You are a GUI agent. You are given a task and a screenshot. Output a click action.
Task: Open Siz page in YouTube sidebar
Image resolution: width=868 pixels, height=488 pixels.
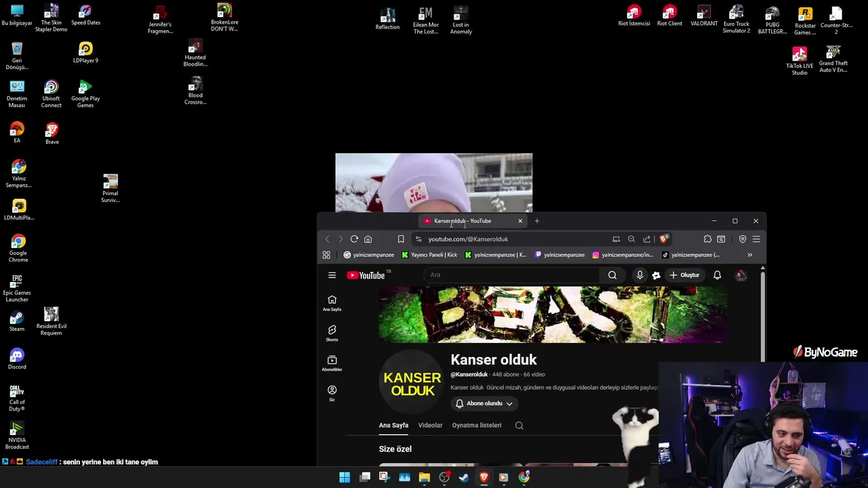click(x=332, y=393)
